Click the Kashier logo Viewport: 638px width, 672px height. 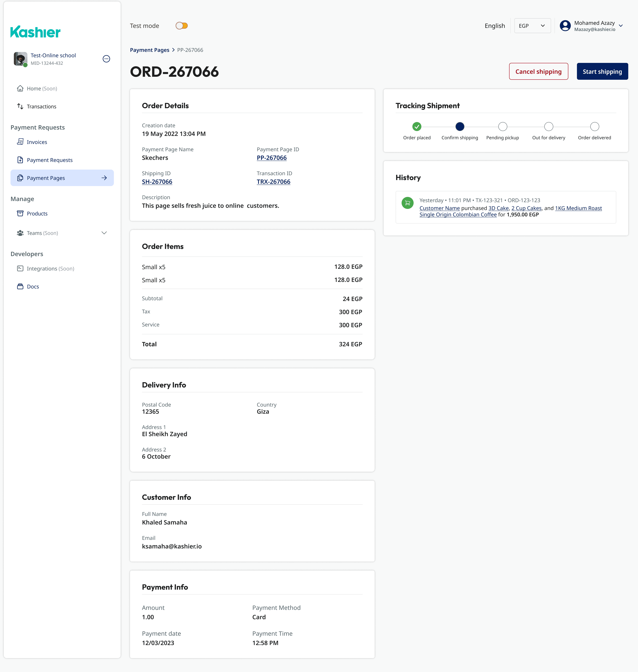click(x=35, y=32)
